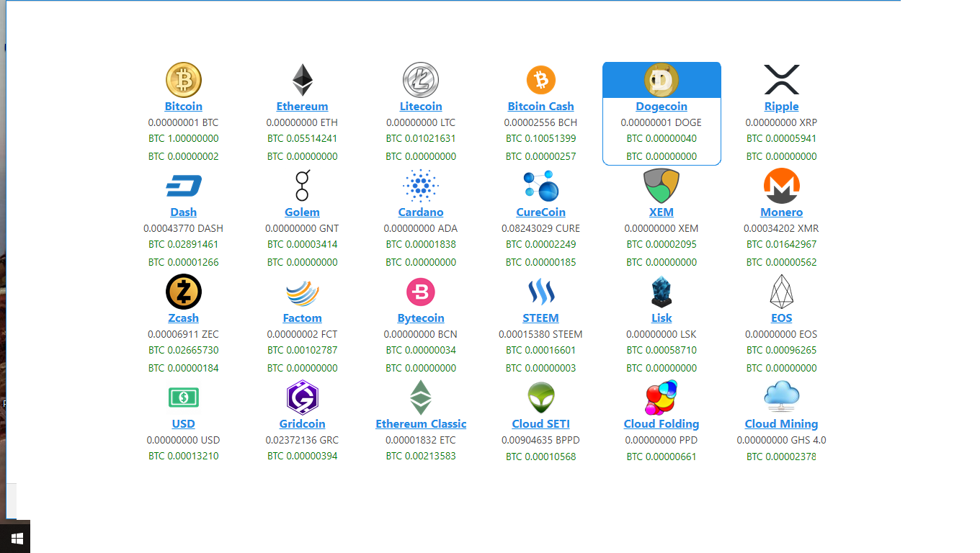Click the Golem logo icon
Image resolution: width=980 pixels, height=553 pixels.
(x=302, y=186)
